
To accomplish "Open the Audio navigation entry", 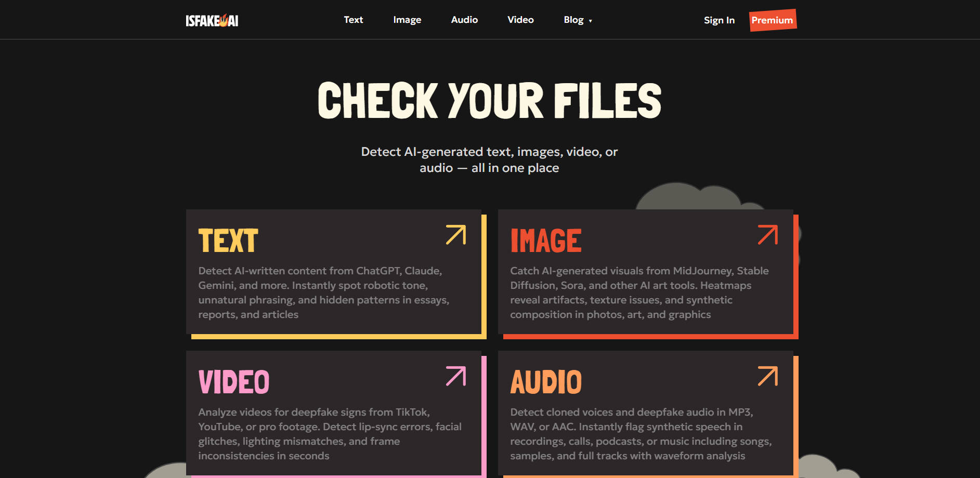I will point(464,20).
